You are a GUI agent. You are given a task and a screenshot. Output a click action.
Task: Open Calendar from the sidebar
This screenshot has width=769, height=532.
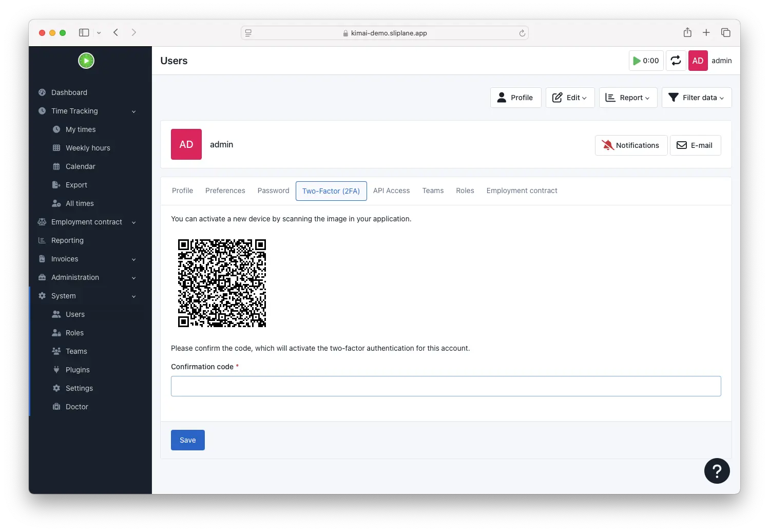click(80, 166)
